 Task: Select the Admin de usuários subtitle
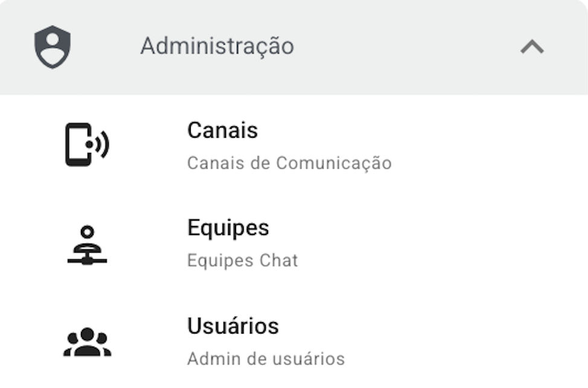pos(266,359)
